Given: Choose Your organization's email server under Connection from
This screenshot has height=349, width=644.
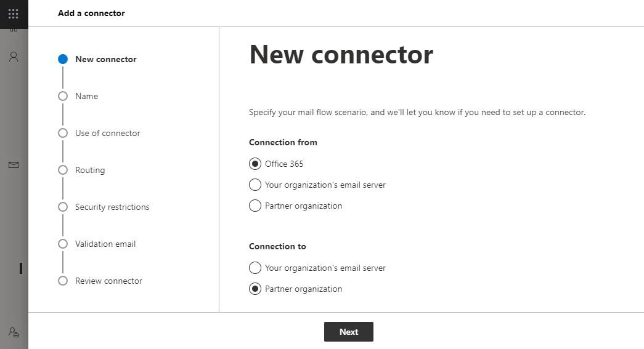Looking at the screenshot, I should click(x=255, y=185).
